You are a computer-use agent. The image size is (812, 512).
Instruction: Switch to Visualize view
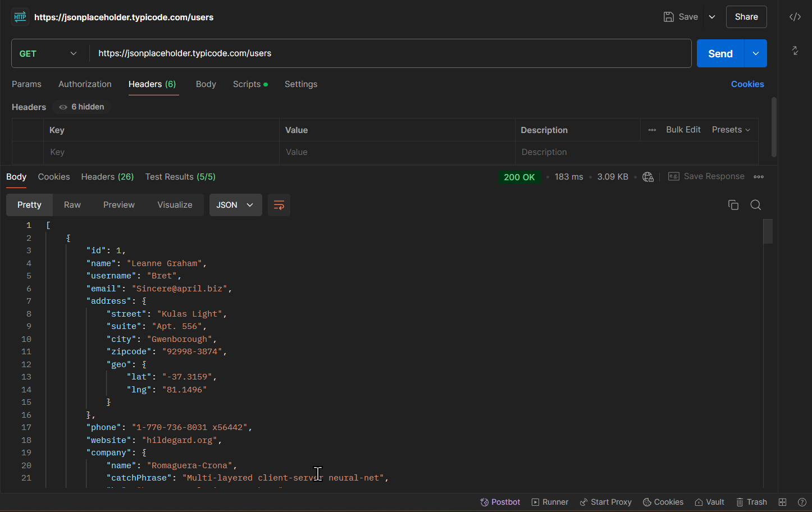pyautogui.click(x=175, y=205)
